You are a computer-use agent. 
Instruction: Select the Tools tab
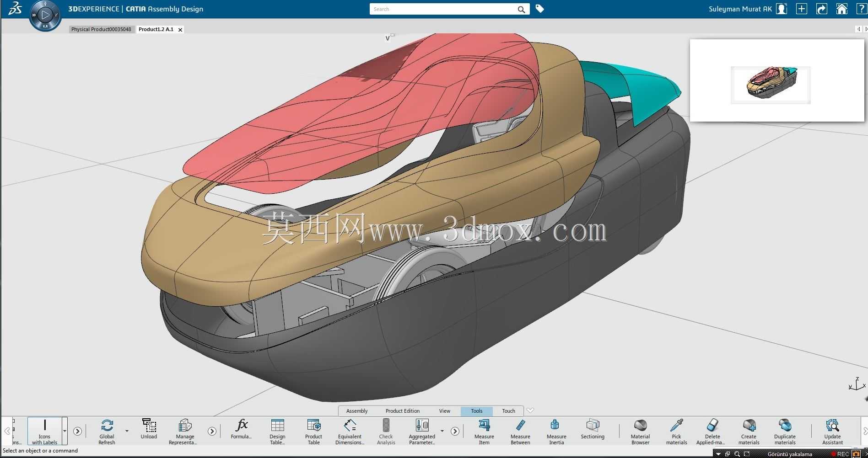click(477, 411)
